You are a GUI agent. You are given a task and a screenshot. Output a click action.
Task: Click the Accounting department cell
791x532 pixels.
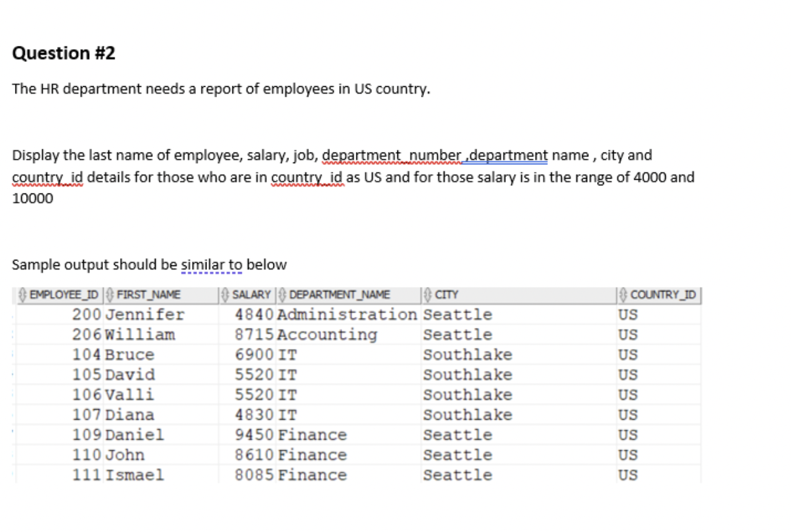pyautogui.click(x=327, y=335)
